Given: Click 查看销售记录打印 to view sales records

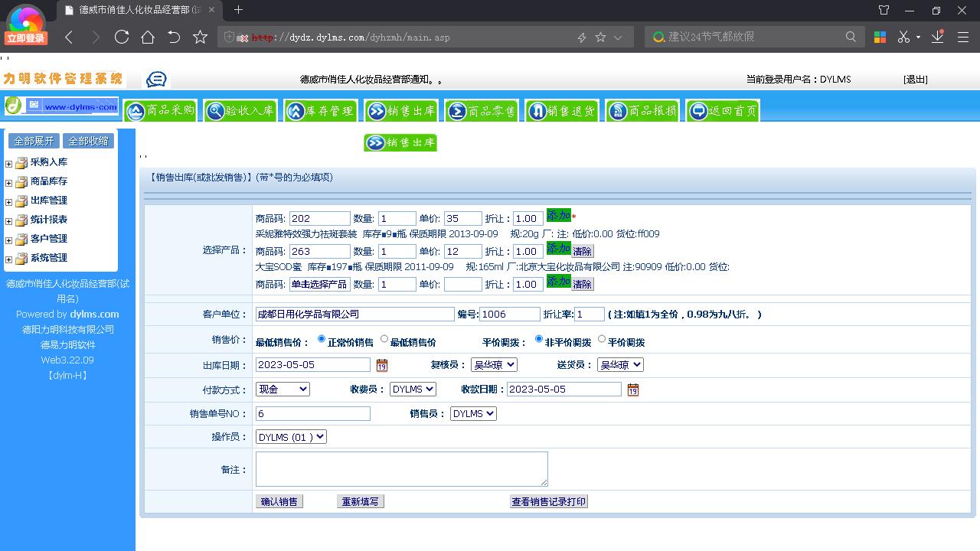Looking at the screenshot, I should pos(548,501).
